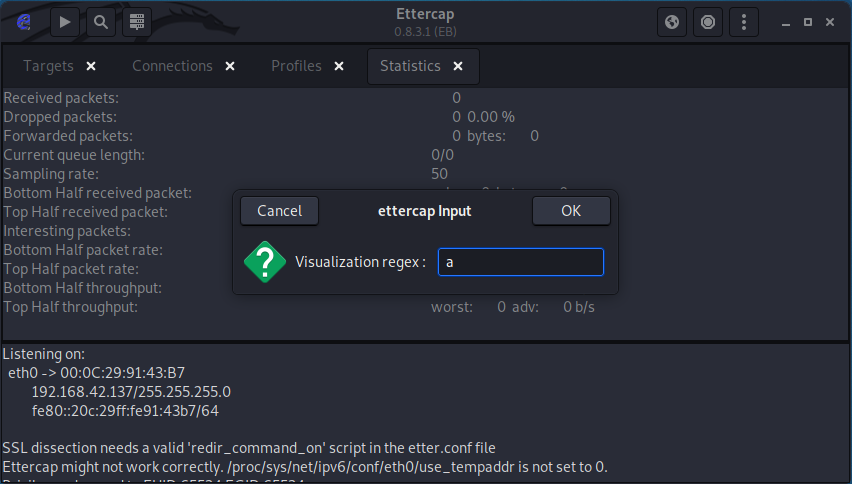Click the 'Listening on:' log line
The image size is (852, 484).
43,354
